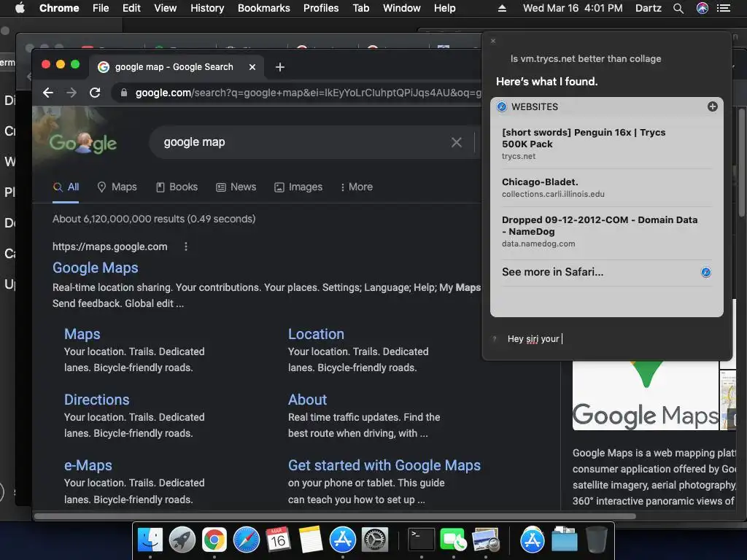747x560 pixels.
Task: Open the Chrome application menu
Action: (59, 8)
